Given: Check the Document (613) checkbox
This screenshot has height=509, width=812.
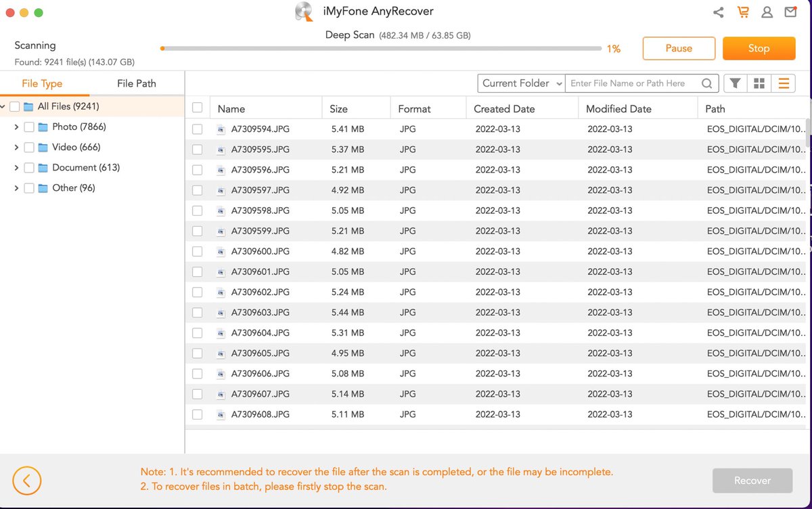Looking at the screenshot, I should click(29, 168).
